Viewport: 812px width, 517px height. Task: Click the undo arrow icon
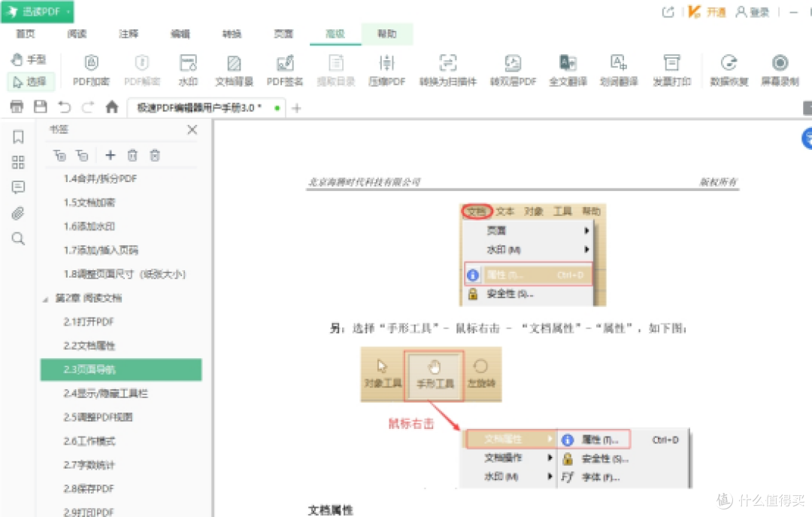(64, 108)
